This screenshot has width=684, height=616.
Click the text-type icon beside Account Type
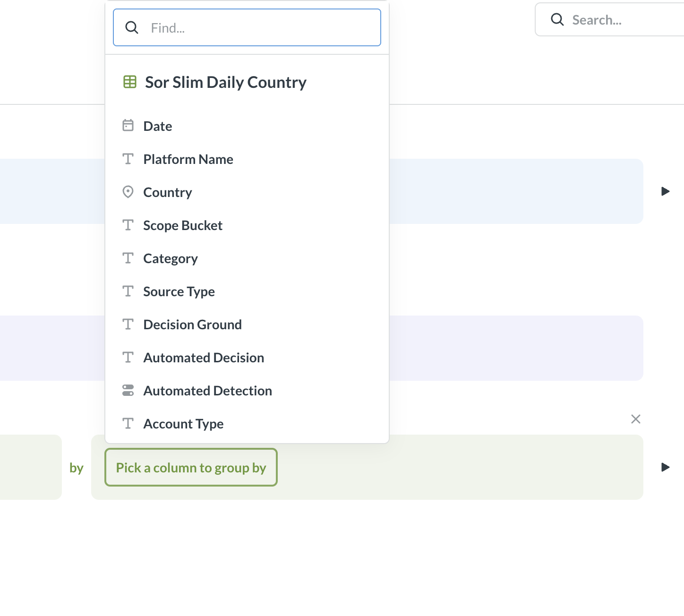click(x=128, y=423)
